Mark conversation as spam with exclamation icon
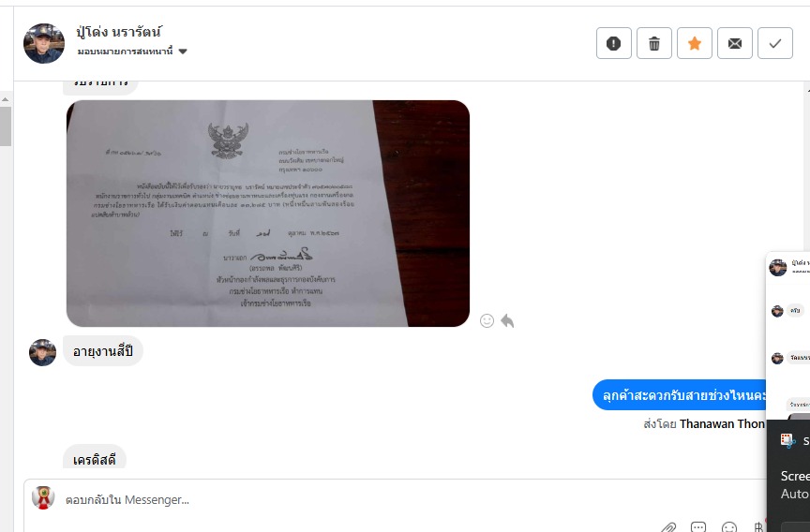 point(614,43)
